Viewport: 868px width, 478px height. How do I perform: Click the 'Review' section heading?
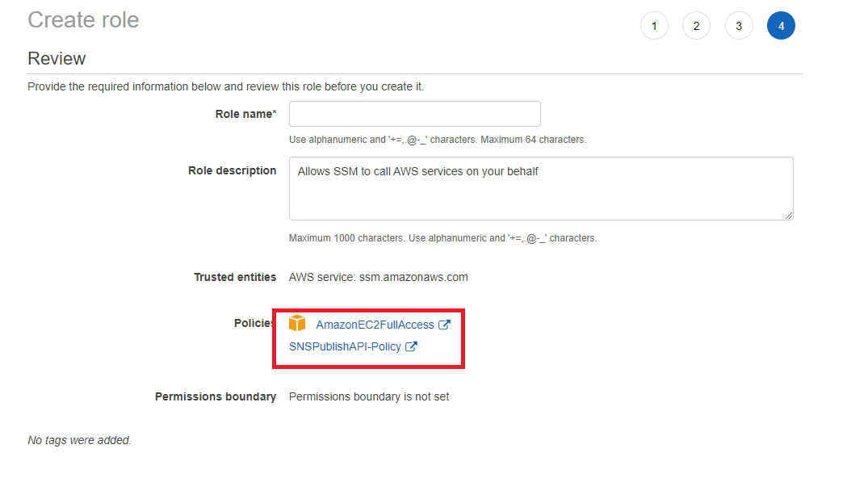point(57,58)
